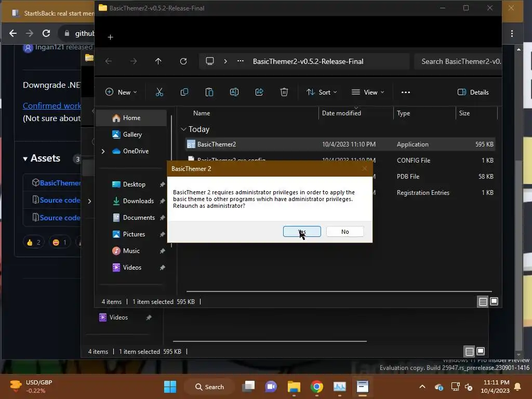
Task: Open Documents quick access folder
Action: pyautogui.click(x=134, y=218)
